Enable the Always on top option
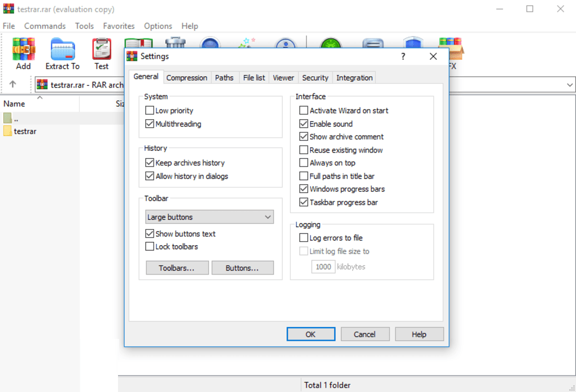Viewport: 576px width, 392px height. tap(303, 163)
